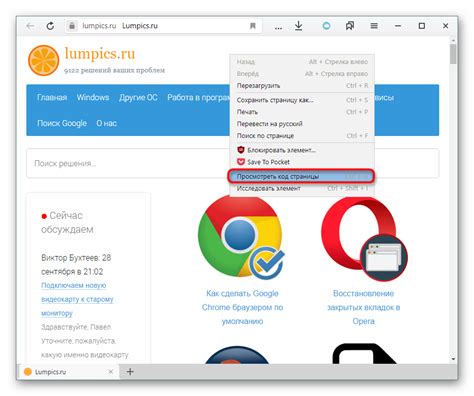Click the orange Lumpics logo
Image resolution: width=474 pixels, height=396 pixels.
coord(43,61)
